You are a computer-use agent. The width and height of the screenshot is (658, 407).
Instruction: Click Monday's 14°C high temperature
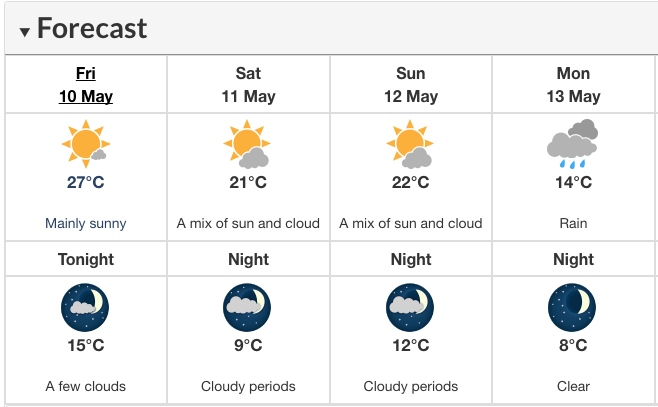pos(573,182)
